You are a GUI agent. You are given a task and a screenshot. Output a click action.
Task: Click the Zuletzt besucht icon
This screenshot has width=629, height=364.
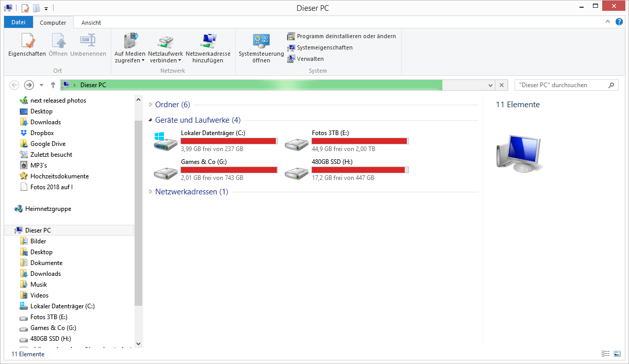coord(24,155)
